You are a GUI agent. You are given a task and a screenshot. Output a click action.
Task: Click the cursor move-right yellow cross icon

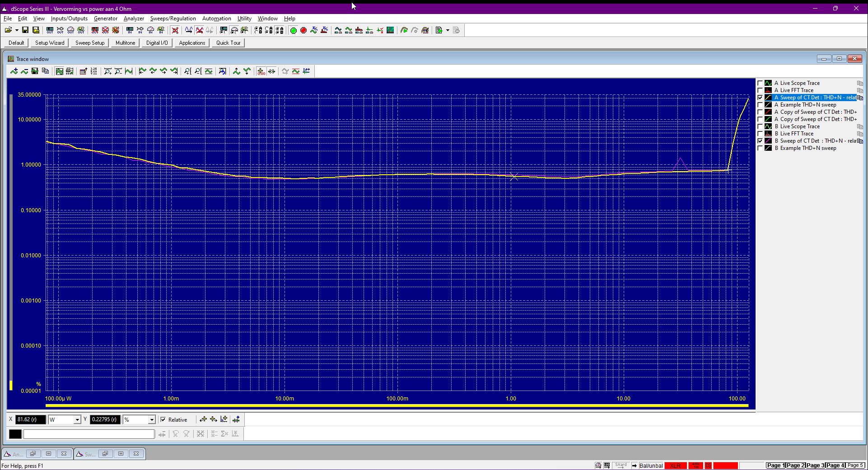(x=214, y=419)
